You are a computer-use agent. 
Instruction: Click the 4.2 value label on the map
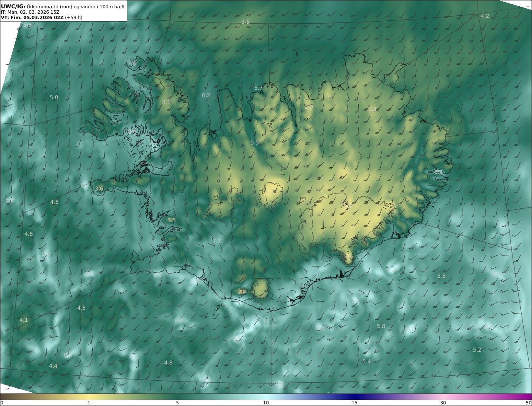(485, 16)
